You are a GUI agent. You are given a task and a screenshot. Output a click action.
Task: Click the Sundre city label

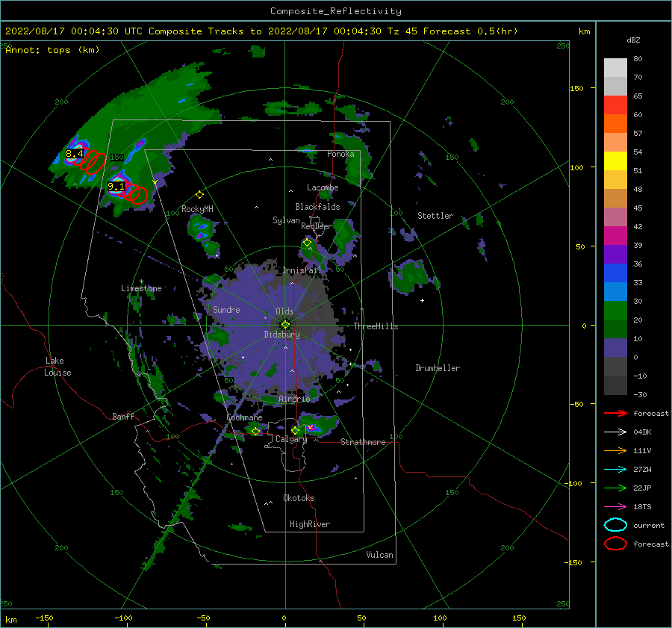coord(226,309)
